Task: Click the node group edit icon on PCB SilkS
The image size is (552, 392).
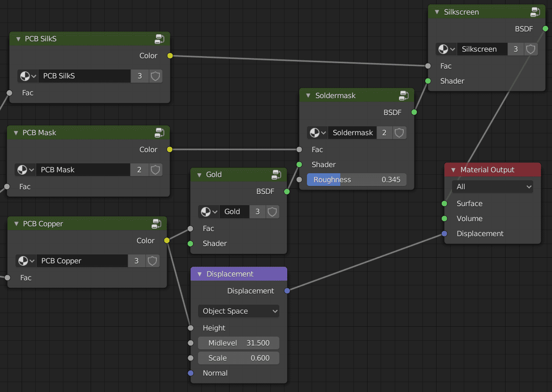Action: (160, 39)
